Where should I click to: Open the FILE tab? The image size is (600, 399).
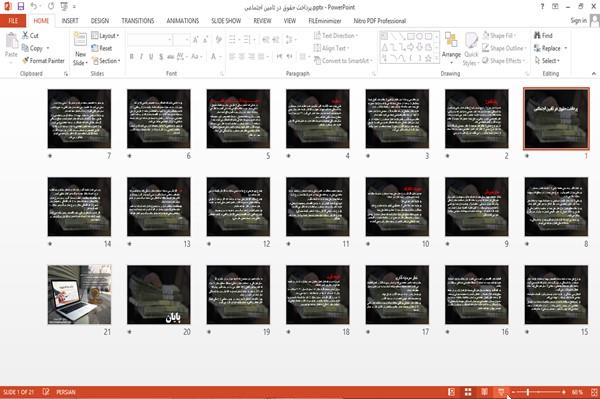(x=13, y=21)
